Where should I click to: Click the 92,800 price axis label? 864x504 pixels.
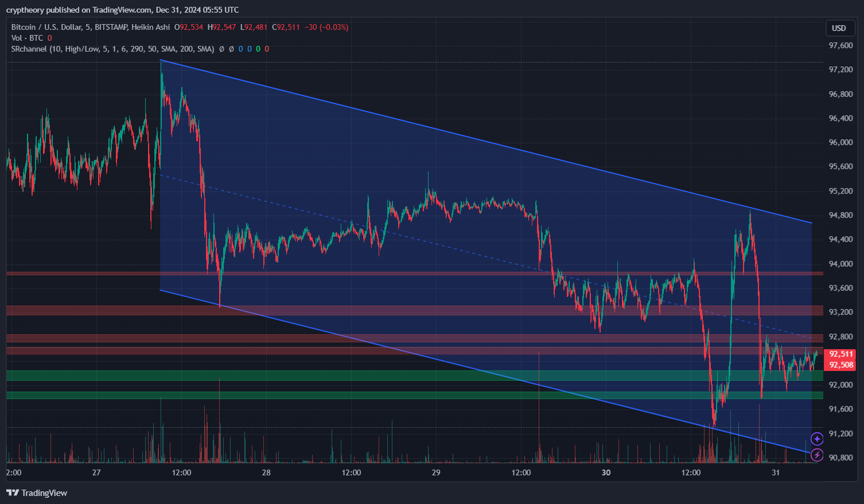841,337
